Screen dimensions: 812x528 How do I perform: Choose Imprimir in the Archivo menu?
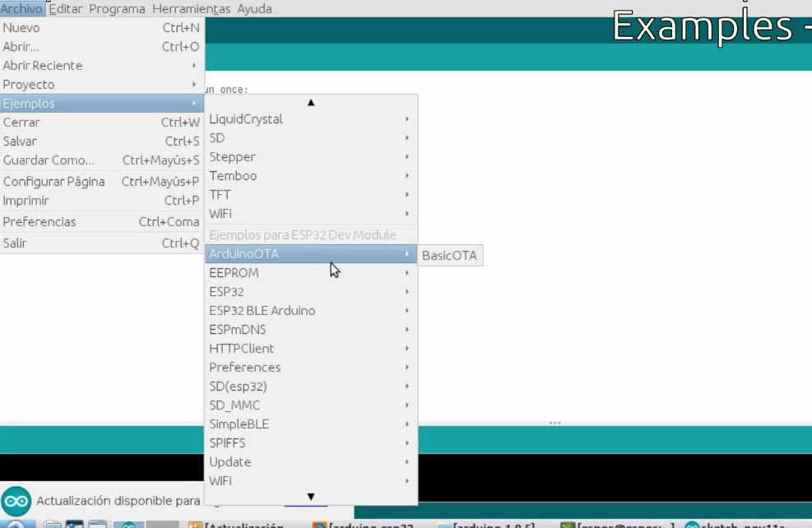coord(101,201)
